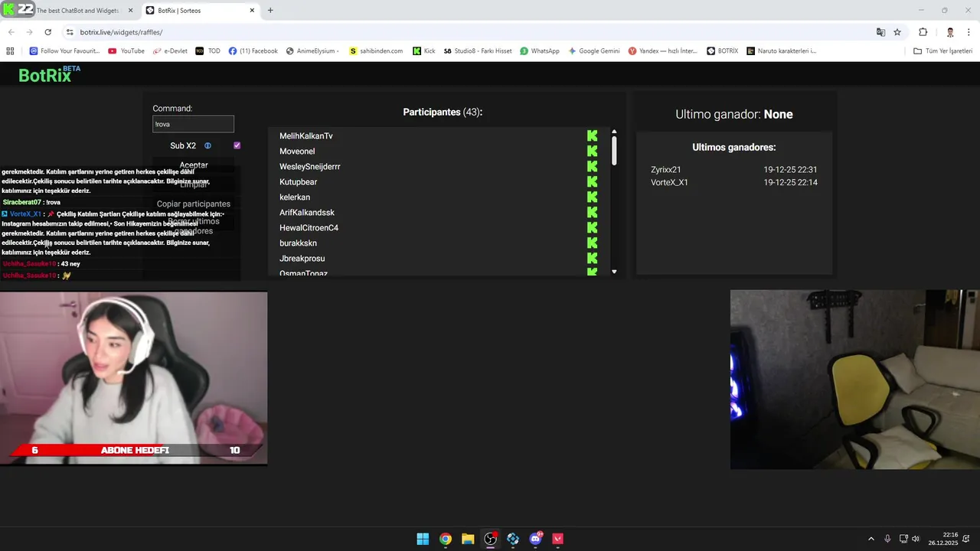Open the Kodi-style diamond taskbar app
Image resolution: width=980 pixels, height=551 pixels.
513,539
